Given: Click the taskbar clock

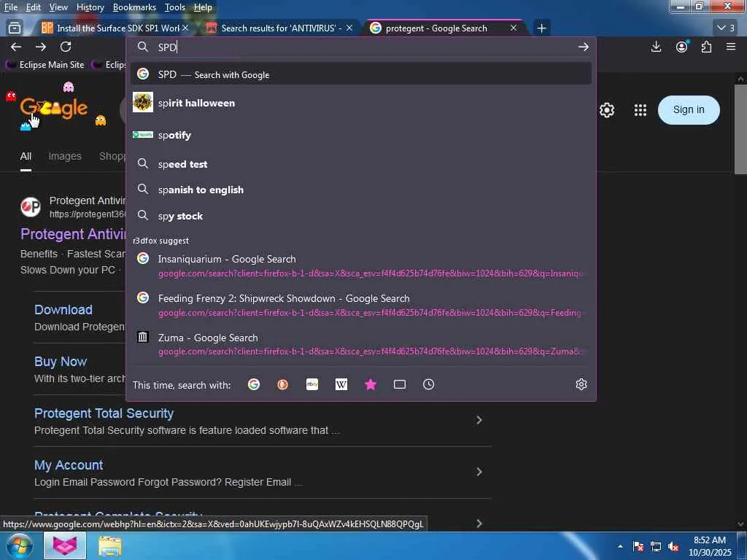Looking at the screenshot, I should pyautogui.click(x=710, y=546).
